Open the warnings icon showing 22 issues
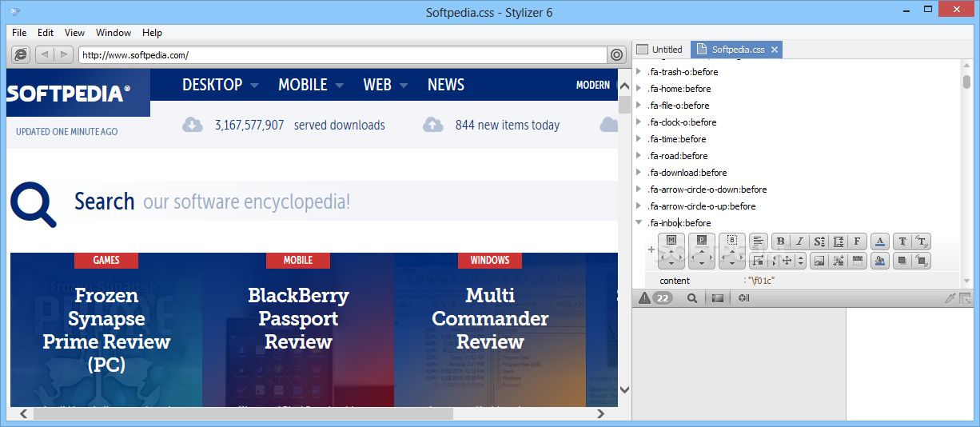980x427 pixels. tap(655, 297)
